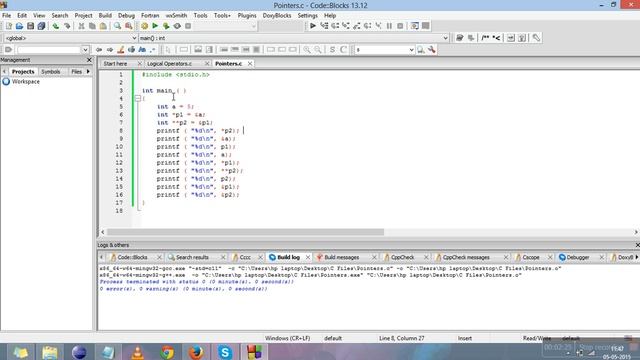Viewport: 640px width, 360px height.
Task: Jump back using the left arrow icon
Action: coord(99,50)
